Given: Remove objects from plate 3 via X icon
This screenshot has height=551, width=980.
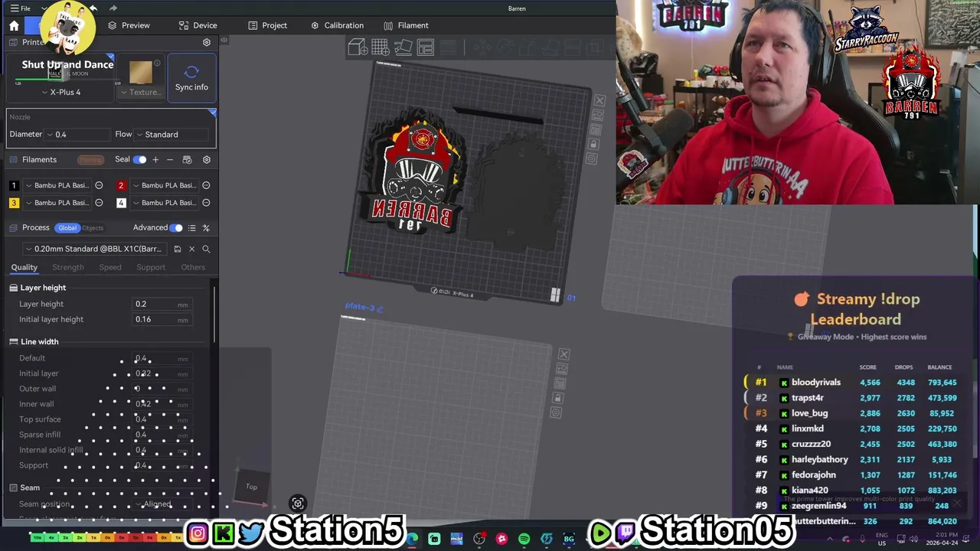Looking at the screenshot, I should click(563, 354).
